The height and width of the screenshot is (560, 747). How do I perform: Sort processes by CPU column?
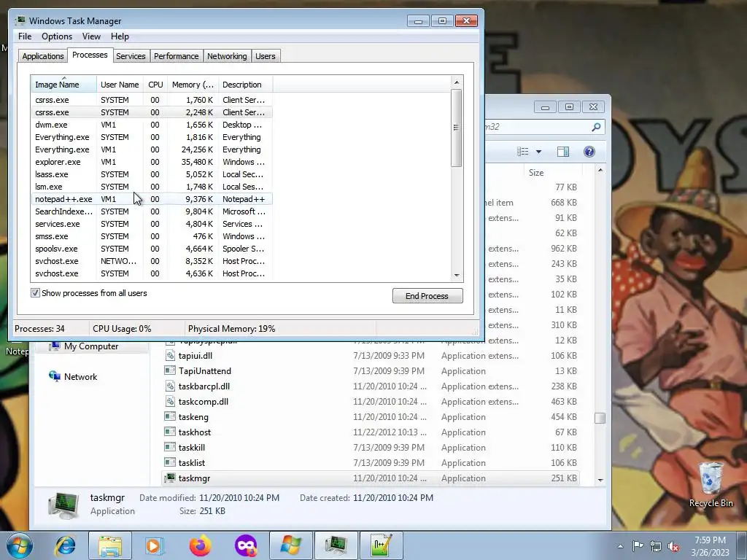point(155,85)
